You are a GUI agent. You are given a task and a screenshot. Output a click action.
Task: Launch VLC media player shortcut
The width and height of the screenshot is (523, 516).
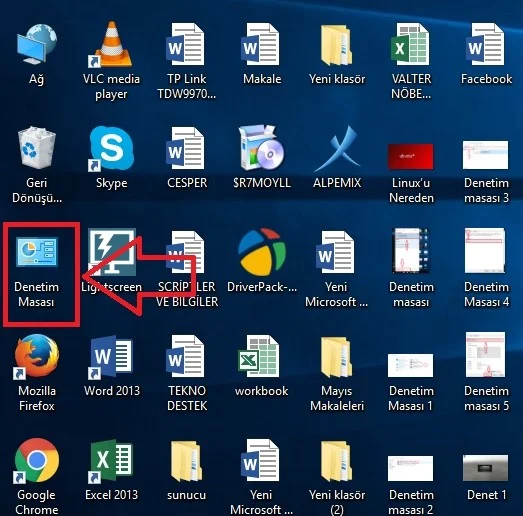pos(111,45)
